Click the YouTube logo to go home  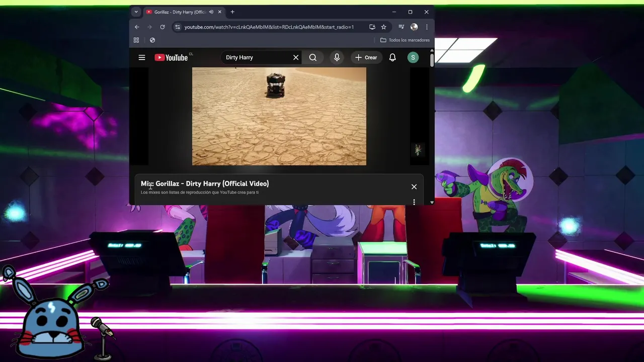tap(171, 57)
